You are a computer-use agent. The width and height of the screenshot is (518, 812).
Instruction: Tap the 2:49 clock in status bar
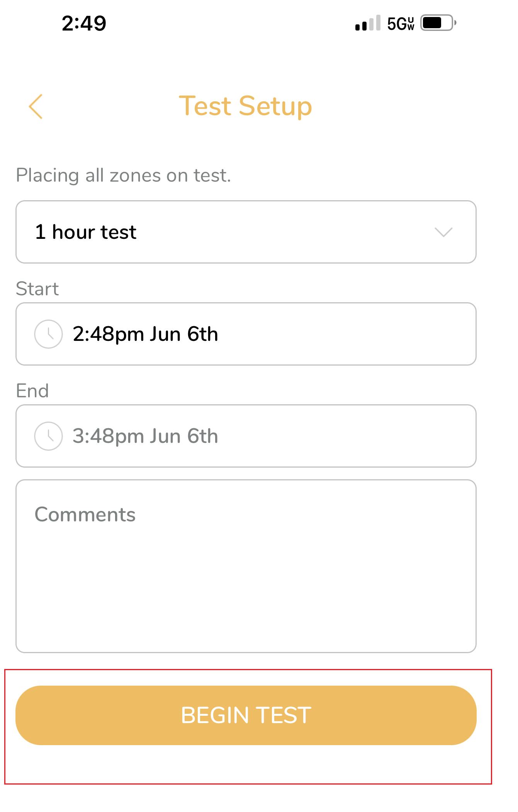point(84,23)
